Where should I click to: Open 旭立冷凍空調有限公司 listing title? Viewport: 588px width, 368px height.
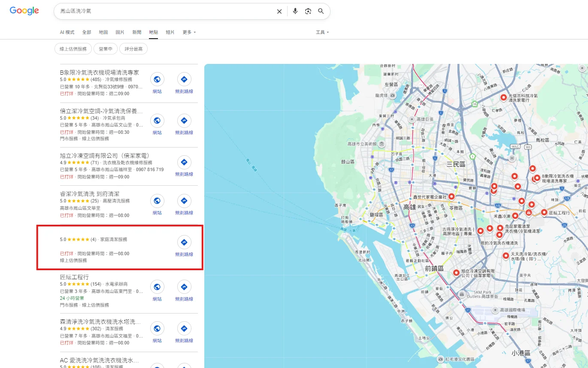click(105, 155)
